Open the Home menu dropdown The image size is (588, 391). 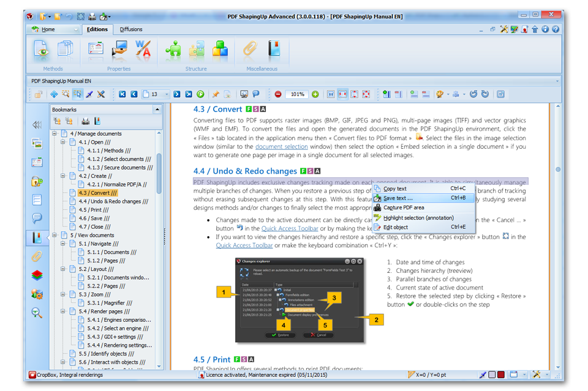pos(55,29)
